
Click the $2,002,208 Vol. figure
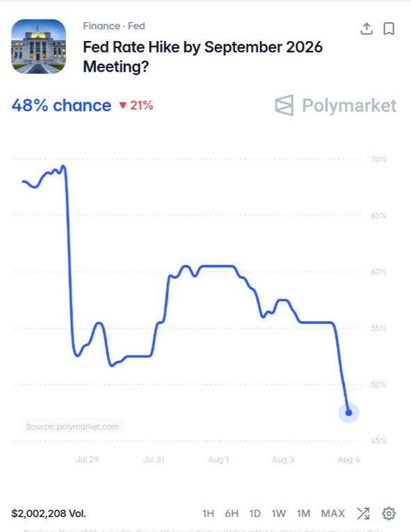coord(49,513)
